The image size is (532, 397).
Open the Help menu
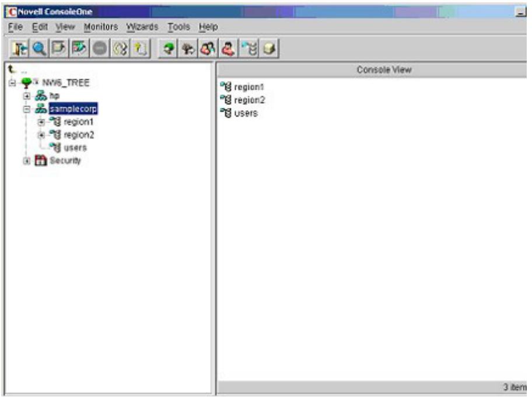point(208,27)
